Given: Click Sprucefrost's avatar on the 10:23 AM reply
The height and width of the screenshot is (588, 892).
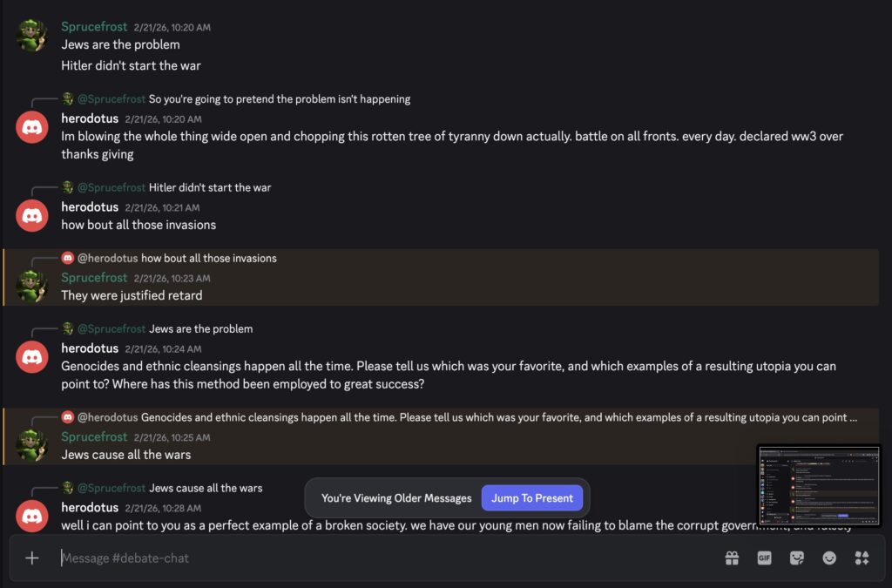Looking at the screenshot, I should pyautogui.click(x=32, y=286).
